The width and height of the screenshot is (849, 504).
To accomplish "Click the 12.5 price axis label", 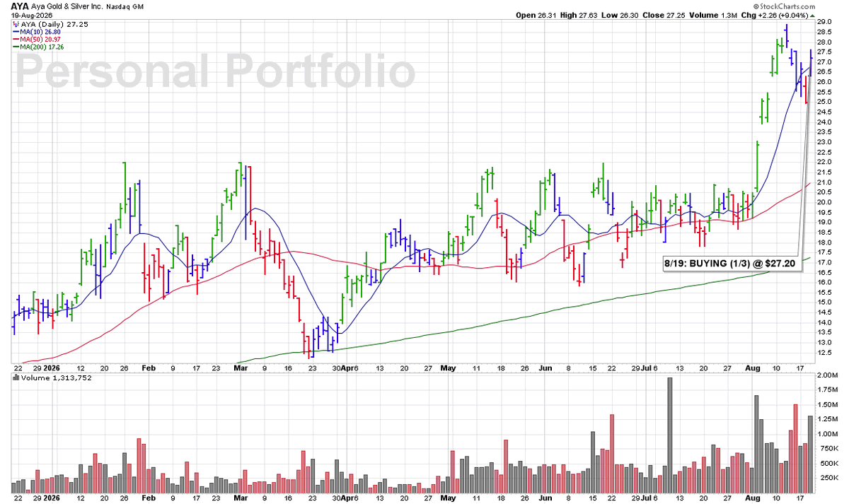I will coord(824,353).
